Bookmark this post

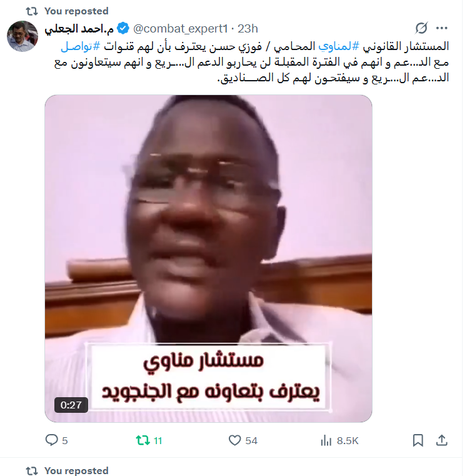[418, 440]
